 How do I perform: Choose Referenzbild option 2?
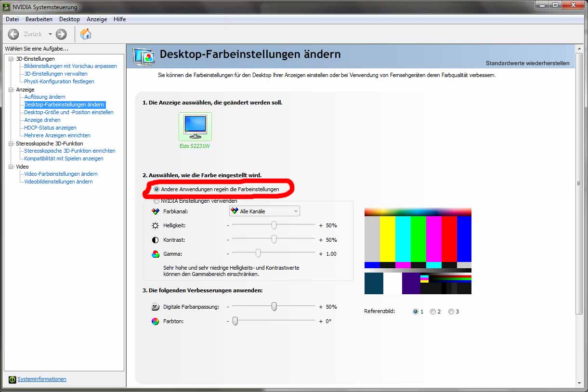click(433, 312)
